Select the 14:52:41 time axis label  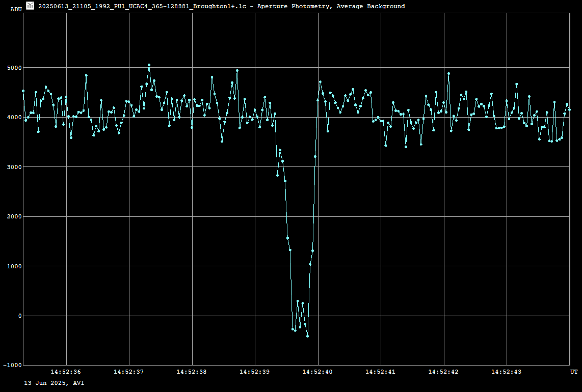click(381, 372)
